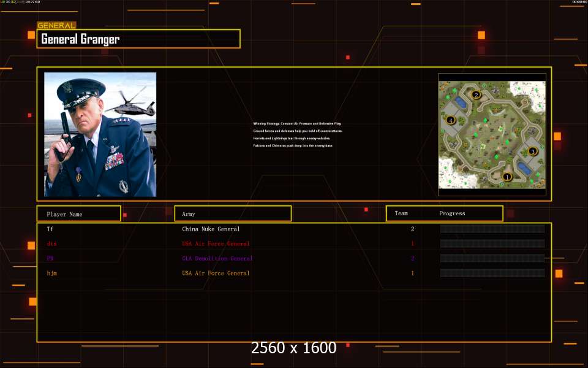Click the Progress column header

coord(452,213)
